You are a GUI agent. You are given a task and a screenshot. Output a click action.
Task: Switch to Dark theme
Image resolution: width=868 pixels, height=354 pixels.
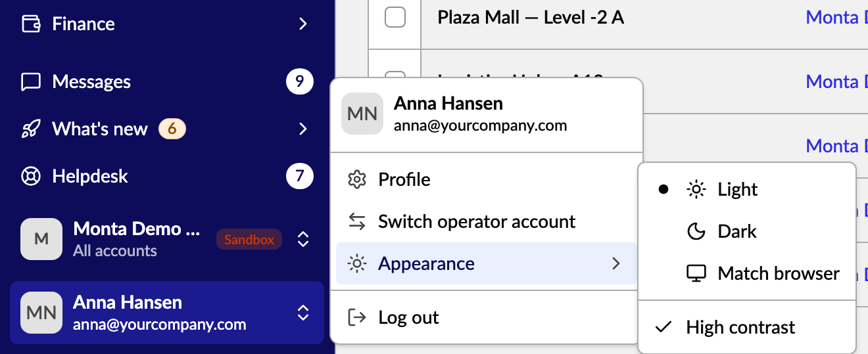(x=747, y=231)
